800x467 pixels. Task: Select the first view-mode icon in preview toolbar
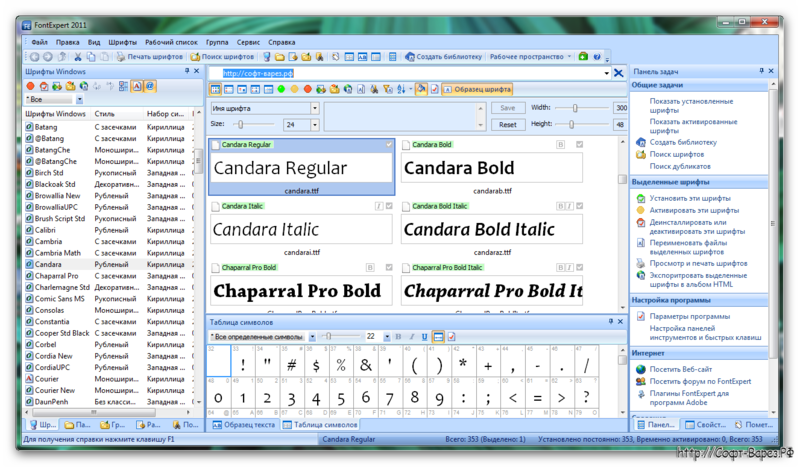pyautogui.click(x=215, y=89)
